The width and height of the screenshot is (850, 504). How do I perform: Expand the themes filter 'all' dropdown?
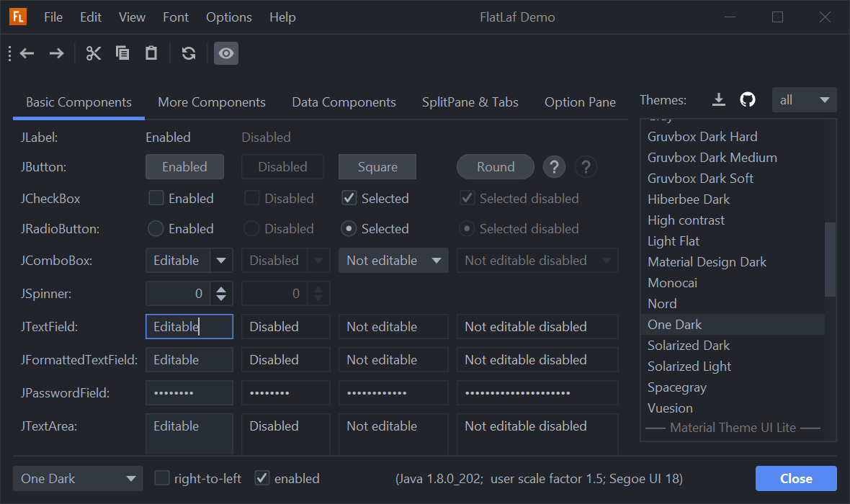tap(804, 100)
